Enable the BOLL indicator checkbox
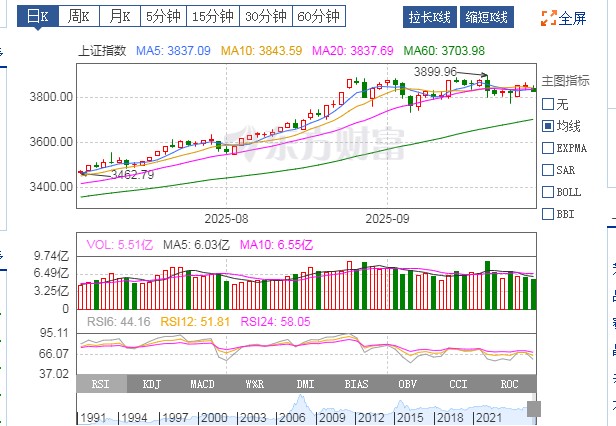The width and height of the screenshot is (616, 426). pyautogui.click(x=547, y=192)
